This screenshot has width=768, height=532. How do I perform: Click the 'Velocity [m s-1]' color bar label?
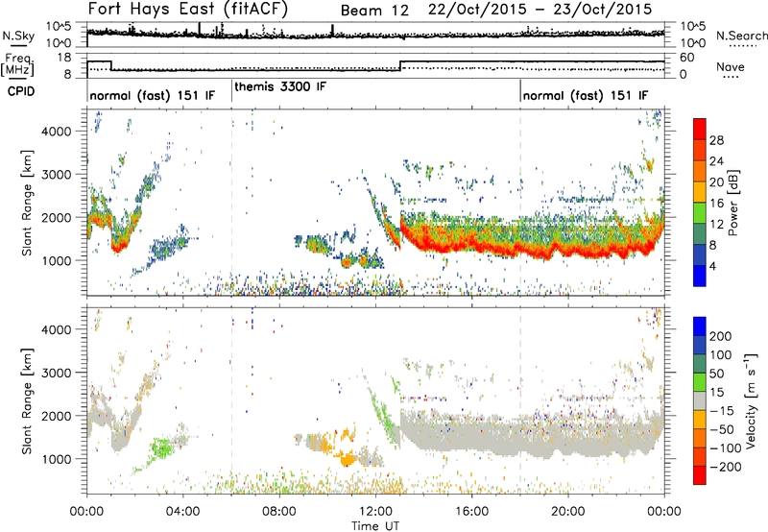pyautogui.click(x=751, y=400)
